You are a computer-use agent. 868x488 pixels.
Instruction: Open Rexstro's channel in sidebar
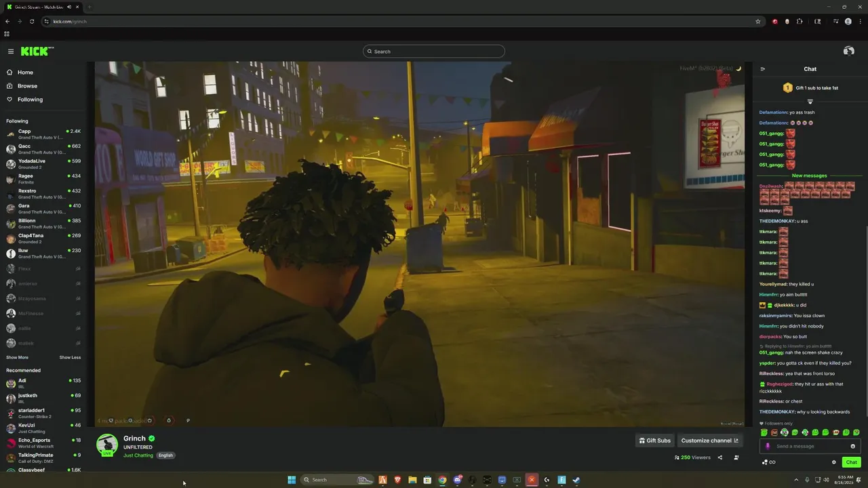point(43,194)
